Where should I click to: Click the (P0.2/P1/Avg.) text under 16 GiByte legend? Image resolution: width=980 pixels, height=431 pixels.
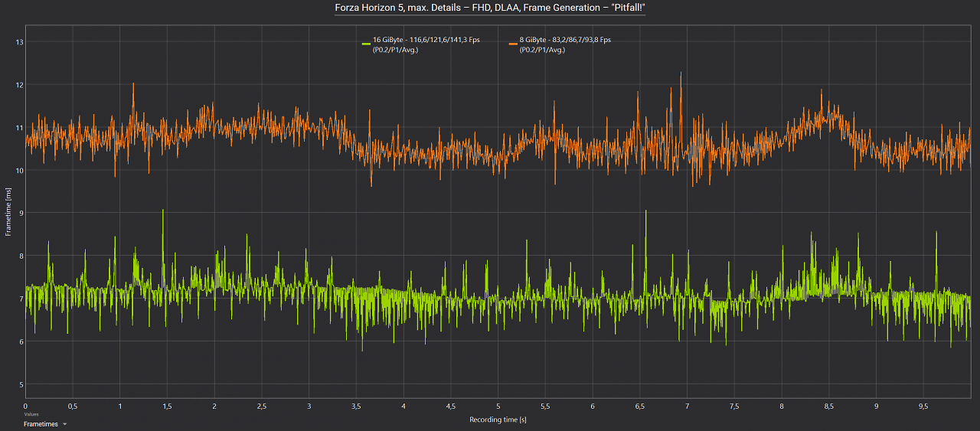pos(395,50)
